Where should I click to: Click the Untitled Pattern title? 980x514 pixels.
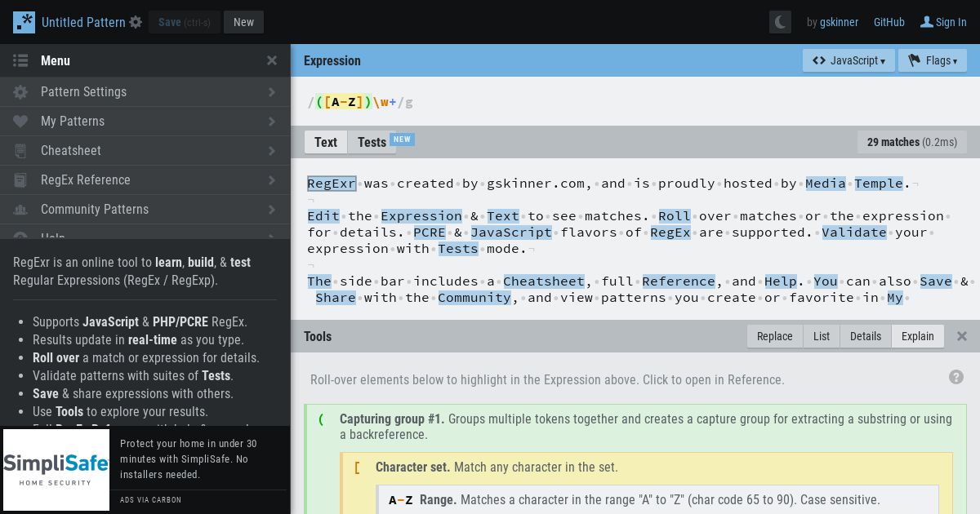pos(83,22)
